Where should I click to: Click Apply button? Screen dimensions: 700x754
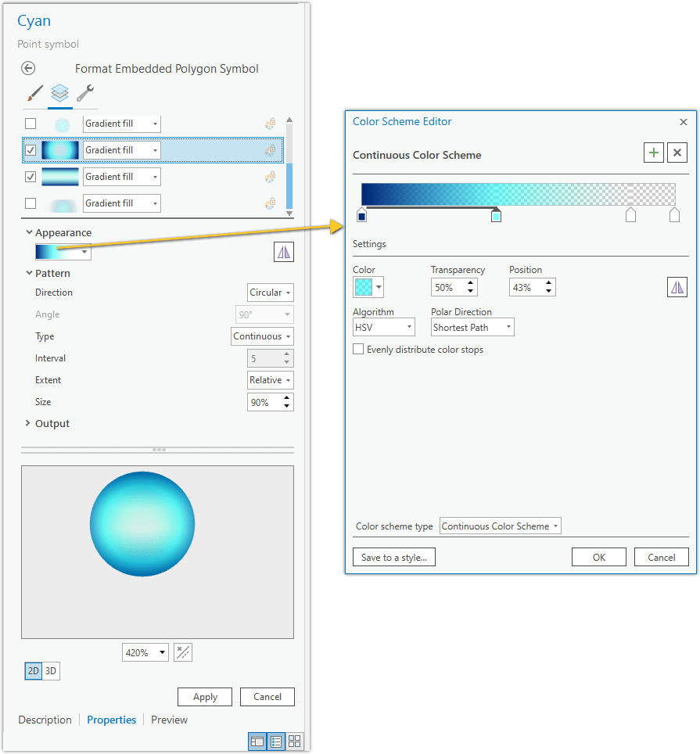point(205,697)
